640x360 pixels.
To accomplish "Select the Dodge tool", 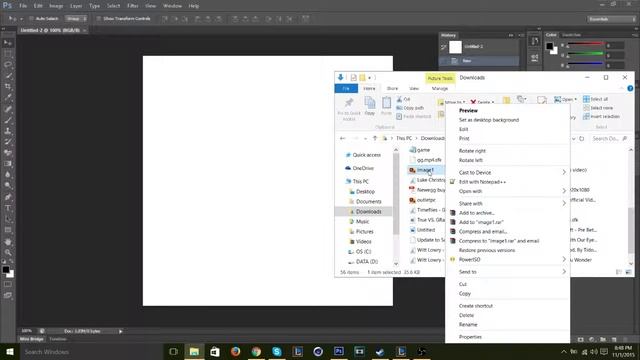I will click(x=8, y=186).
